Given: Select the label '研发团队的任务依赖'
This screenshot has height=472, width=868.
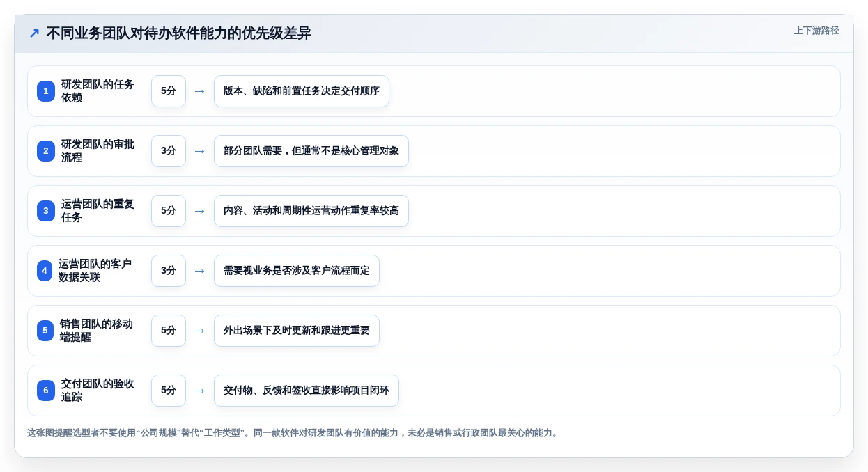Looking at the screenshot, I should click(98, 91).
